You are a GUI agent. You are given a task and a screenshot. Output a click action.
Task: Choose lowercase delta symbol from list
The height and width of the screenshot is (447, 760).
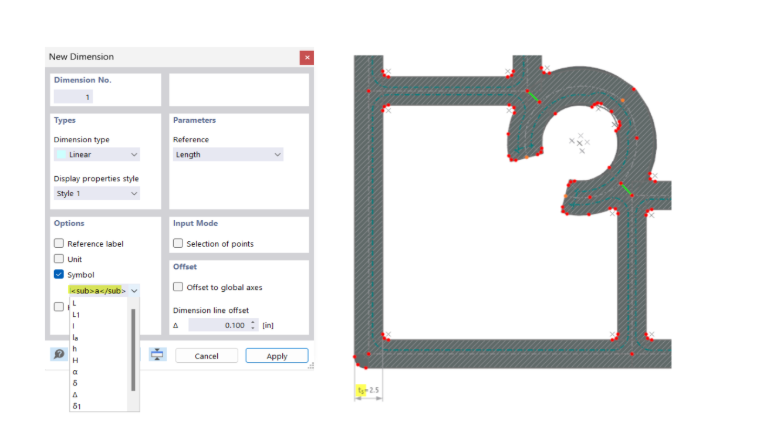pos(75,383)
